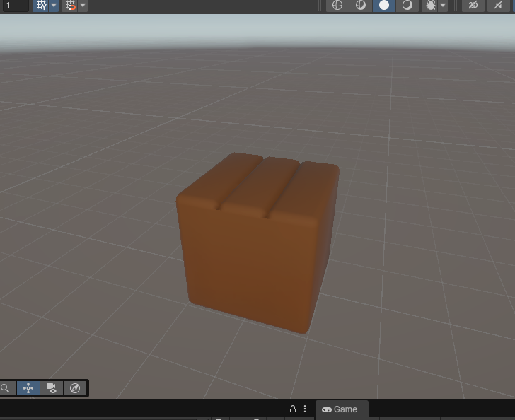This screenshot has width=515, height=420.
Task: Toggle scene lighting button
Action: pyautogui.click(x=499, y=6)
